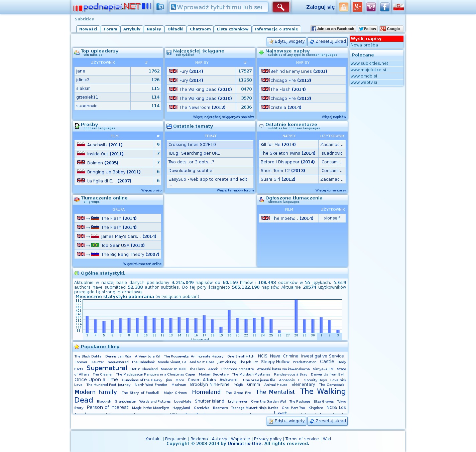Switch to the Chatroom tab

[x=200, y=29]
